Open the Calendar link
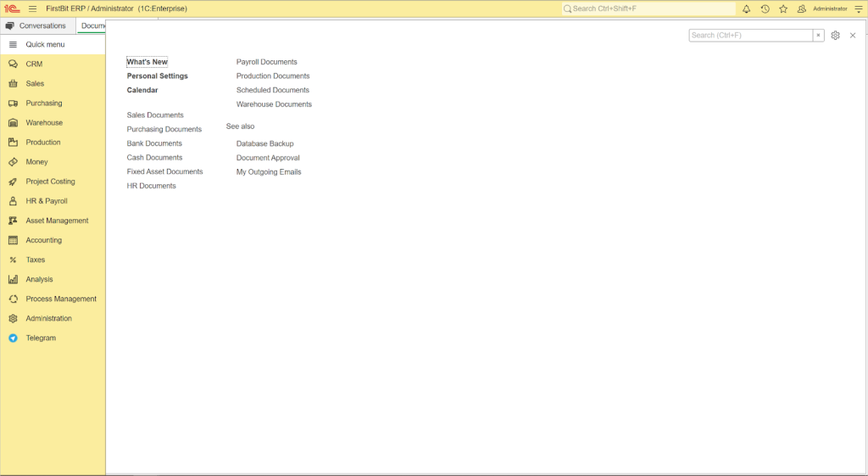This screenshot has width=868, height=476. pos(142,90)
